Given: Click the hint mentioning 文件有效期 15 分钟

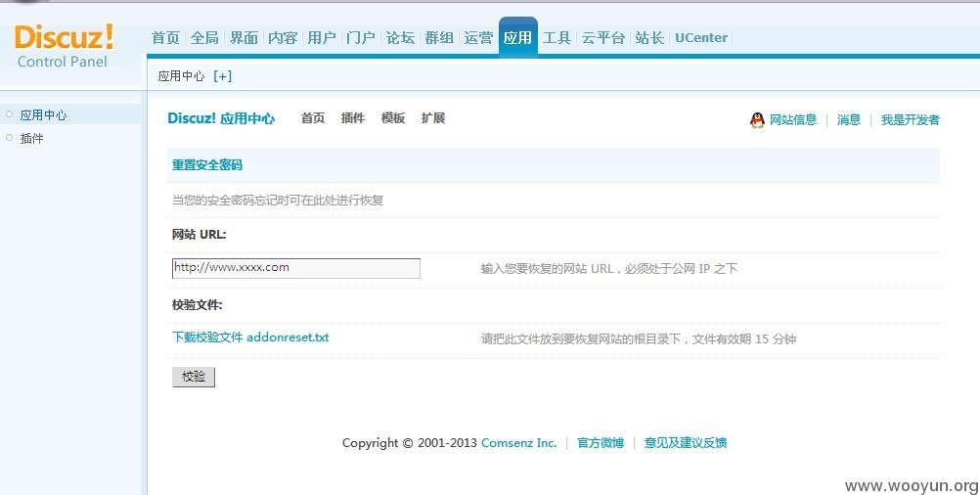Looking at the screenshot, I should [x=638, y=339].
